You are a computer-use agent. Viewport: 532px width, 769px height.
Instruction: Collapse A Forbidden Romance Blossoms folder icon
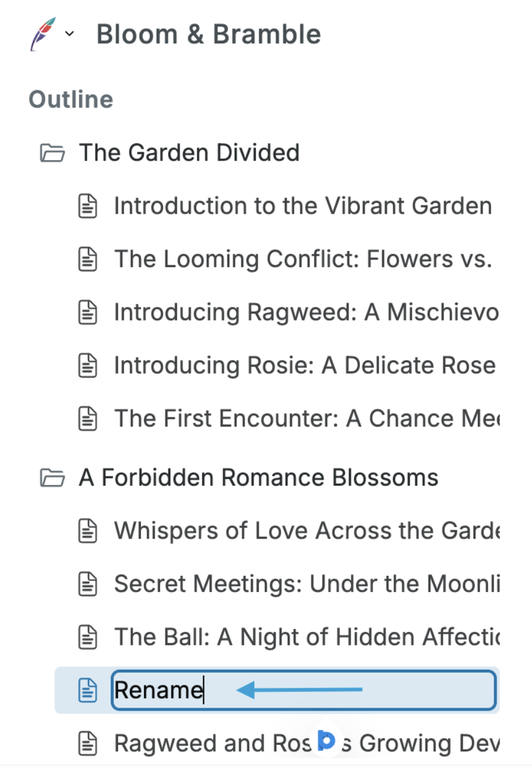coord(52,478)
